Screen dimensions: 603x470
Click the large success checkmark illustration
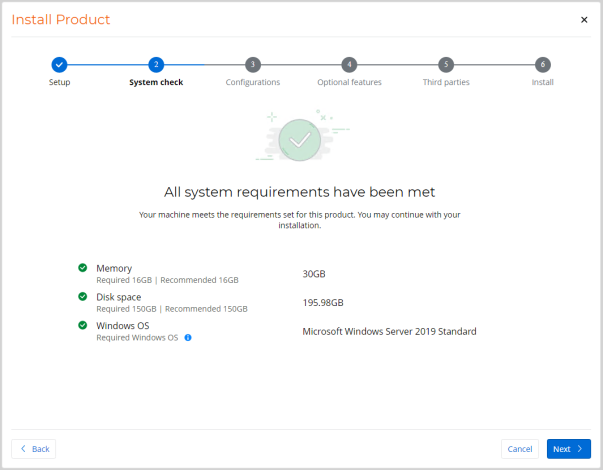pos(300,141)
